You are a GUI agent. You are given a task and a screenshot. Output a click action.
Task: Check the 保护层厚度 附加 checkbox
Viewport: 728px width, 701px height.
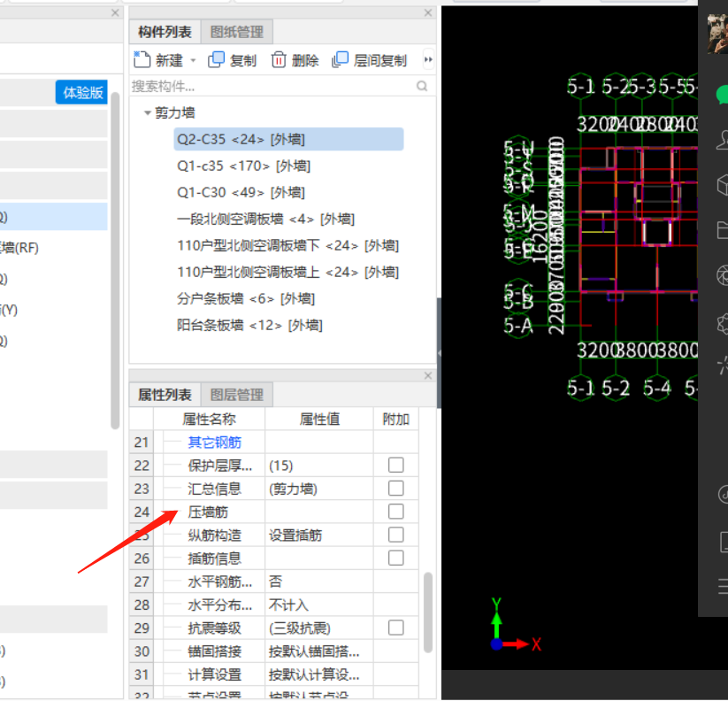coord(395,465)
